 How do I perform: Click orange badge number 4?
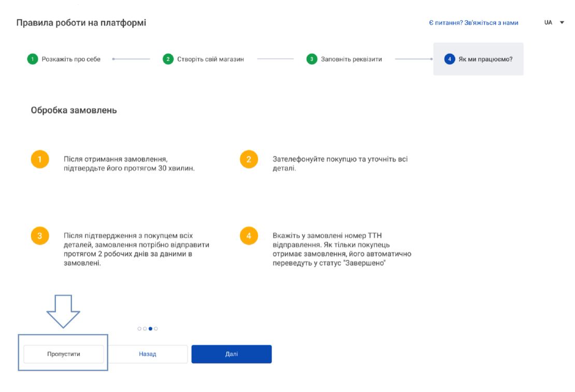[x=249, y=236]
